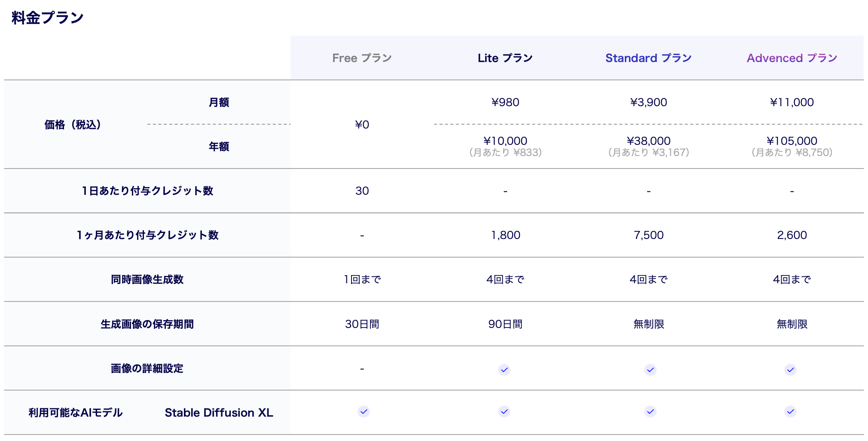Click the 生成画像の保存期間 row label
Image resolution: width=868 pixels, height=441 pixels.
pyautogui.click(x=147, y=324)
